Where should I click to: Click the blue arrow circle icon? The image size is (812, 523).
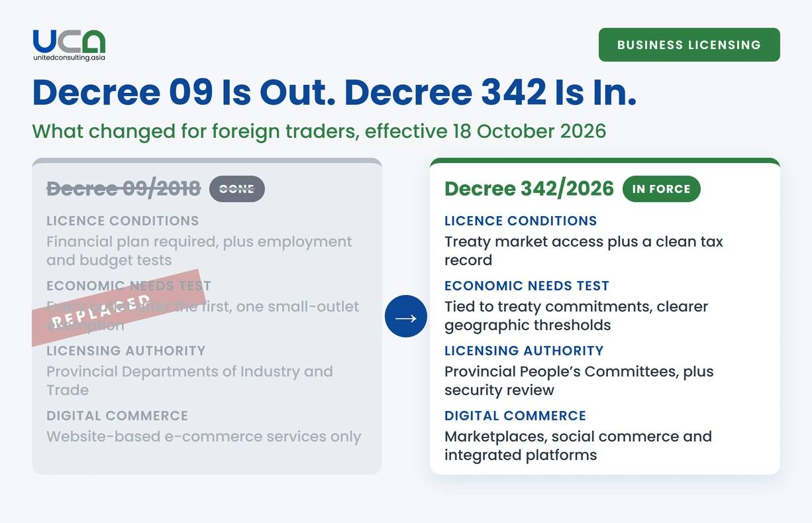pos(406,316)
